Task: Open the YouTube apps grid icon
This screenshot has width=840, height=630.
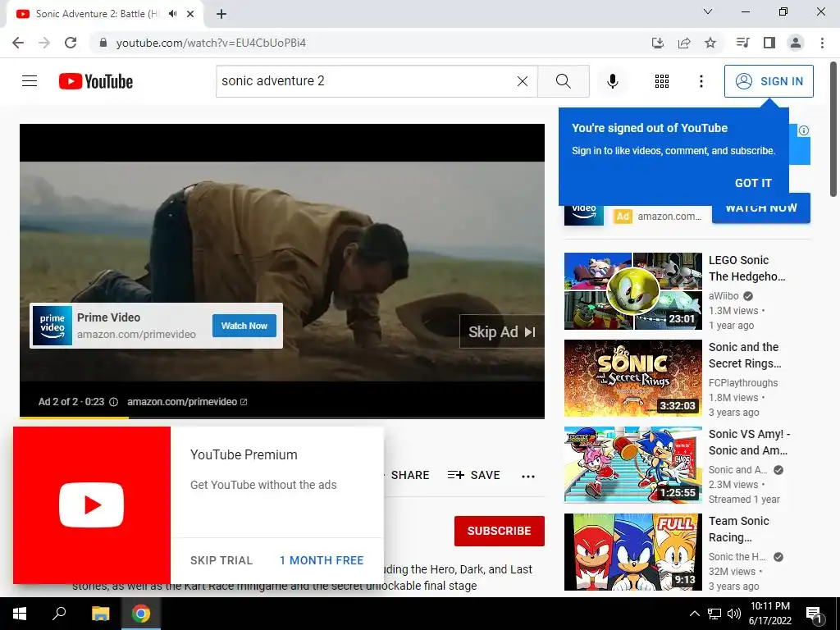Action: coord(662,81)
